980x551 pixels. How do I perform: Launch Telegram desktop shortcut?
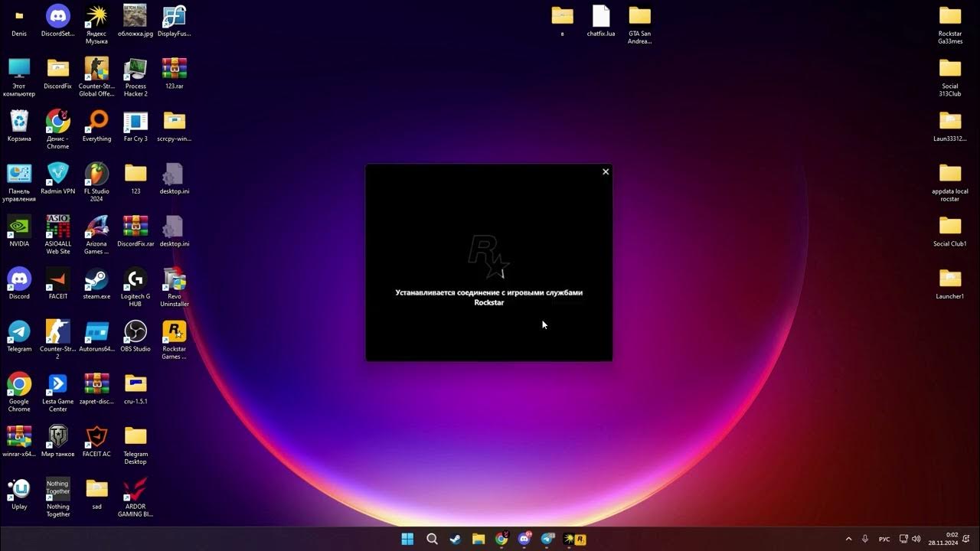tap(19, 336)
